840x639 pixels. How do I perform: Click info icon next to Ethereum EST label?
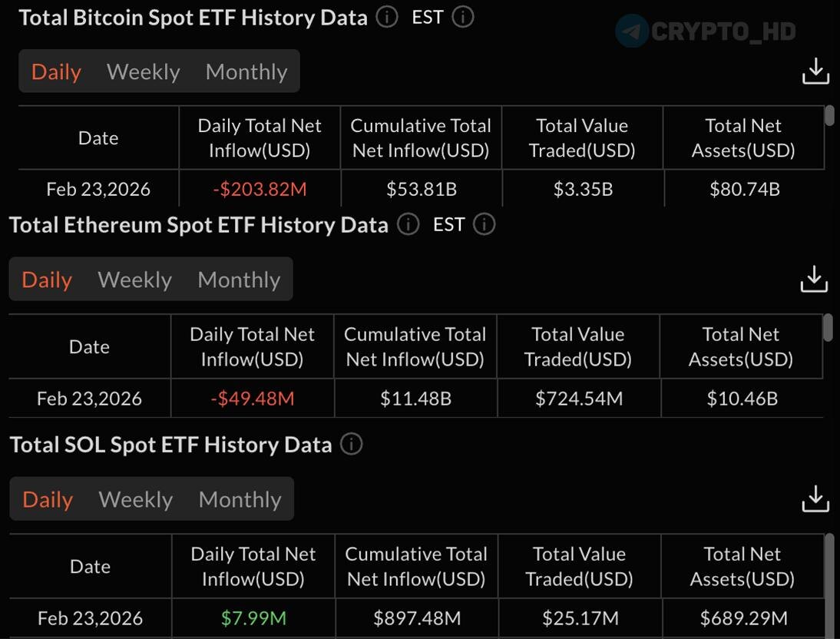pyautogui.click(x=484, y=224)
